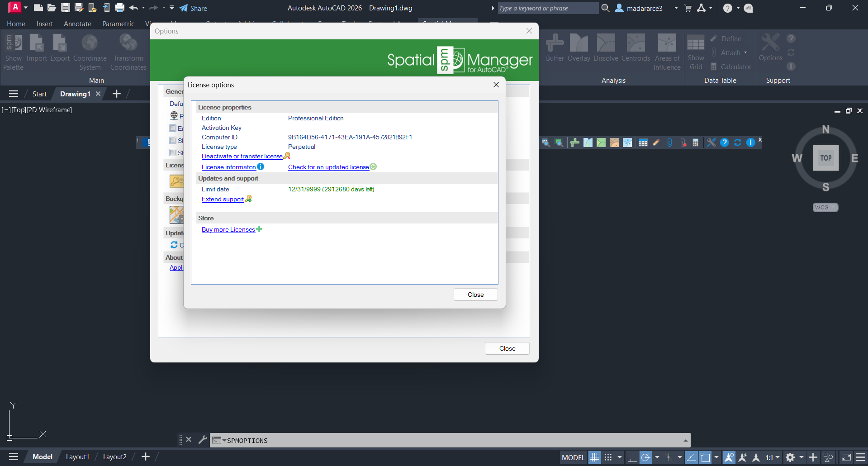The width and height of the screenshot is (868, 466).
Task: Open the Home ribbon tab
Action: [x=16, y=24]
